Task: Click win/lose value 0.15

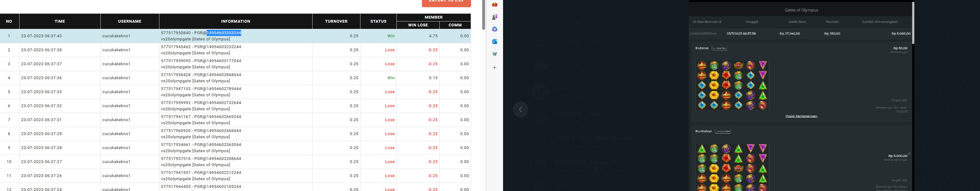Action: (x=433, y=78)
